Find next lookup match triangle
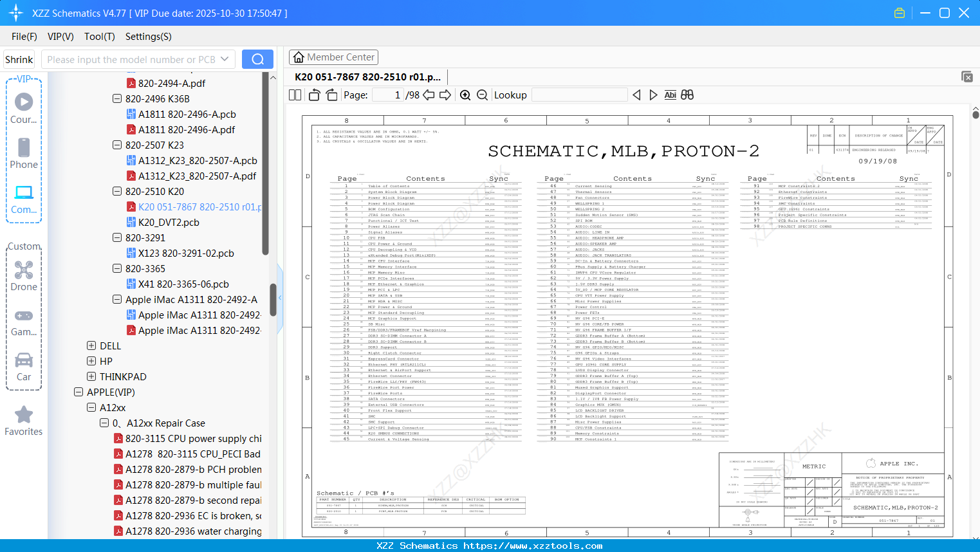Screen dimensions: 980x552 coord(653,95)
